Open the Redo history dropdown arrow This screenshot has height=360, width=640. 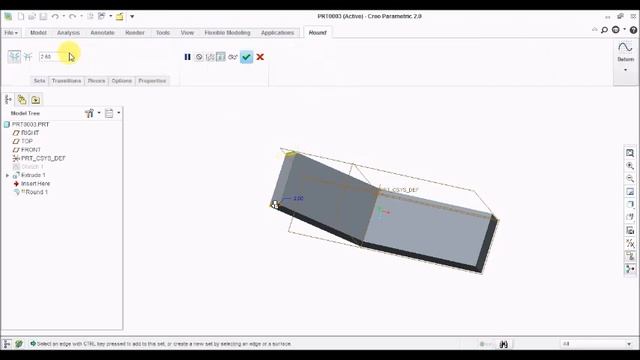[82, 16]
